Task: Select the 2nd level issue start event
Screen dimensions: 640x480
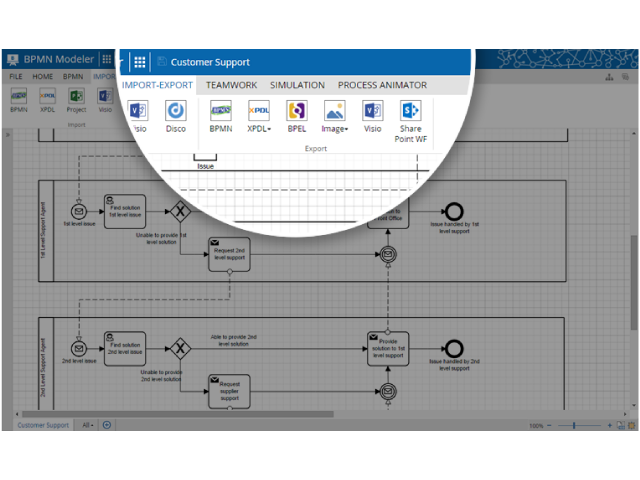Action: point(79,349)
